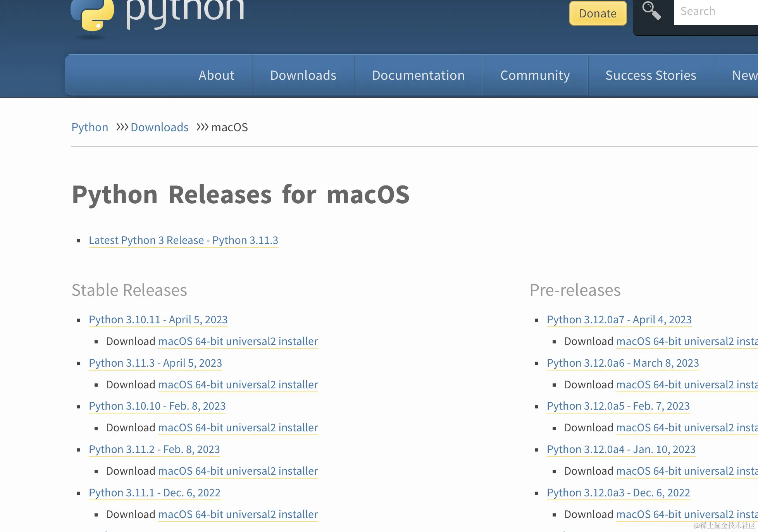Click the magnifying glass search icon
Viewport: 758px width, 532px height.
[651, 10]
